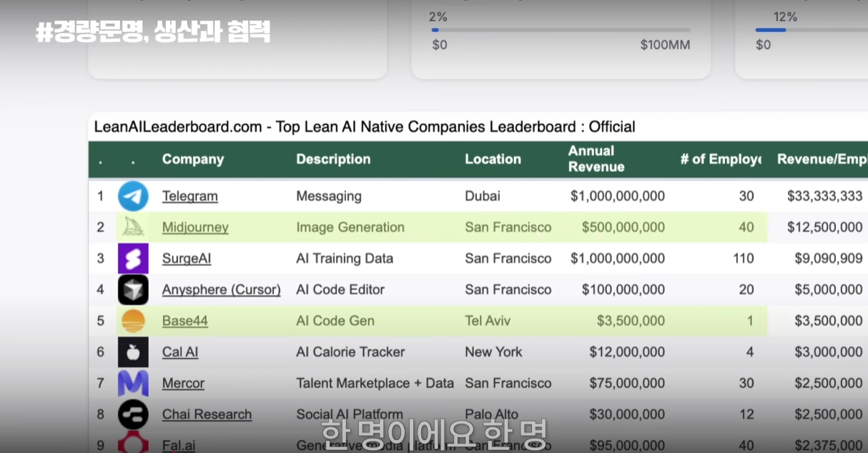The width and height of the screenshot is (868, 453).
Task: Select the $12,000,000 Cal AI revenue cell
Action: tap(627, 352)
